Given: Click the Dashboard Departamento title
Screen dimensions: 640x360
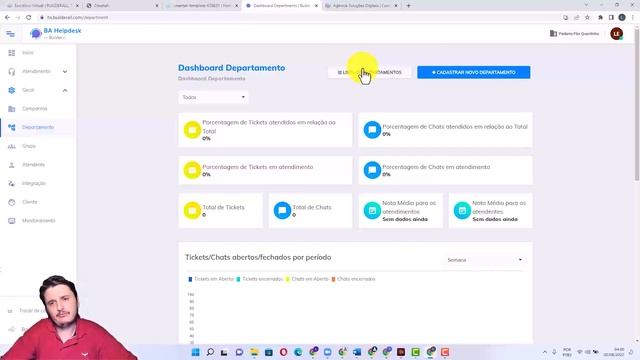Looking at the screenshot, I should (231, 68).
